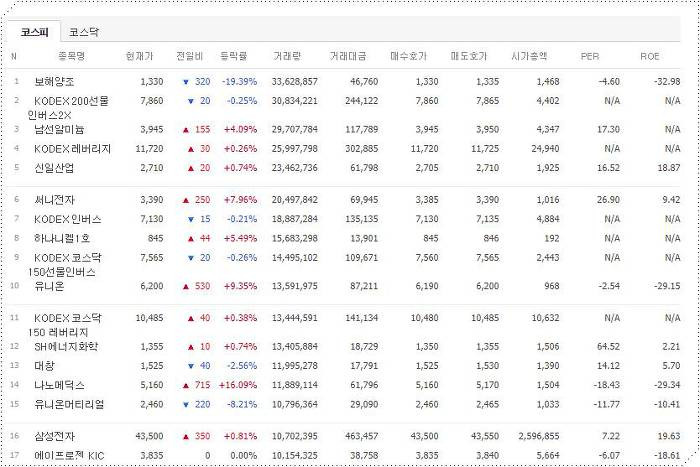Click the +9.35% change rate of 유니온
Screen dimensions: 700x467
[241, 286]
